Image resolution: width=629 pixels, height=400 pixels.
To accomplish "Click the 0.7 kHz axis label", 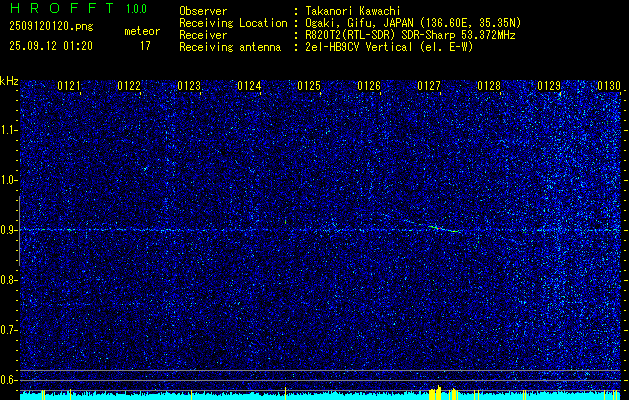I will 7,330.
